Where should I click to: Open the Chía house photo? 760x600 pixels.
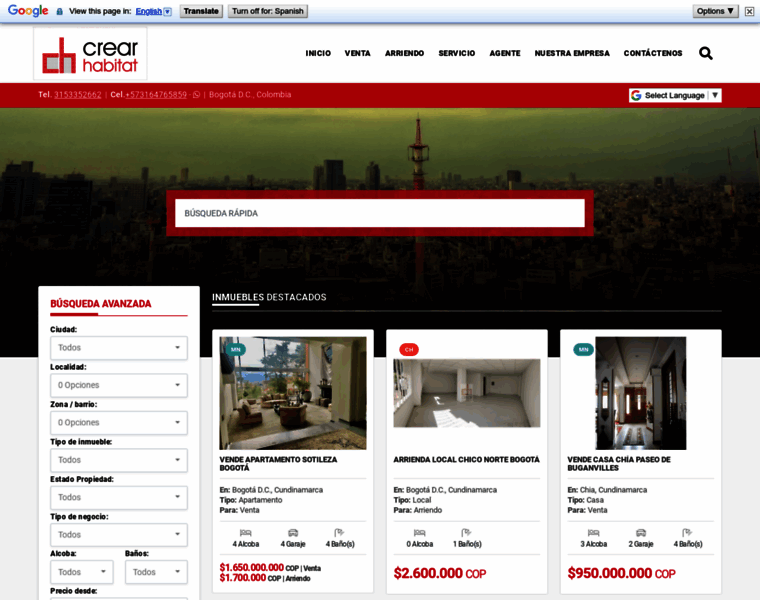[x=641, y=393]
